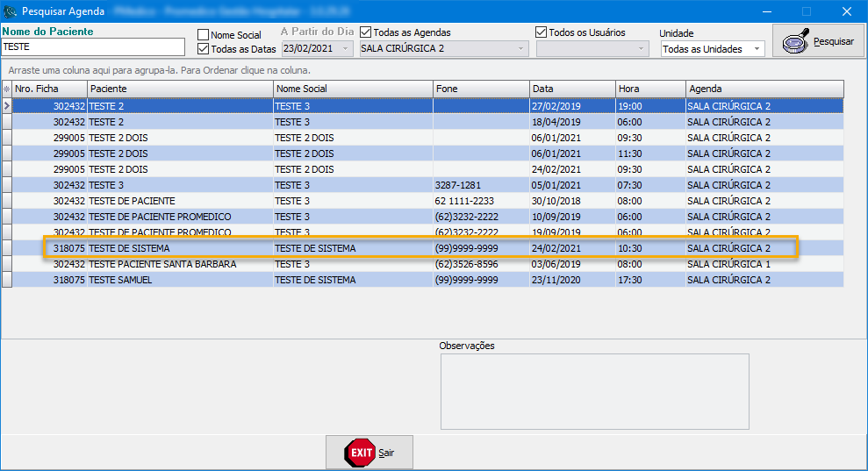Sort by the Data column header

pyautogui.click(x=571, y=89)
